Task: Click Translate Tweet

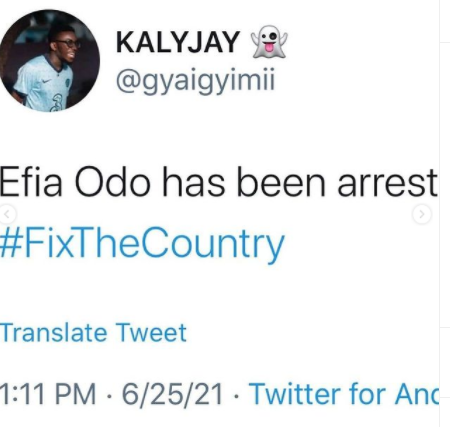Action: (x=93, y=332)
